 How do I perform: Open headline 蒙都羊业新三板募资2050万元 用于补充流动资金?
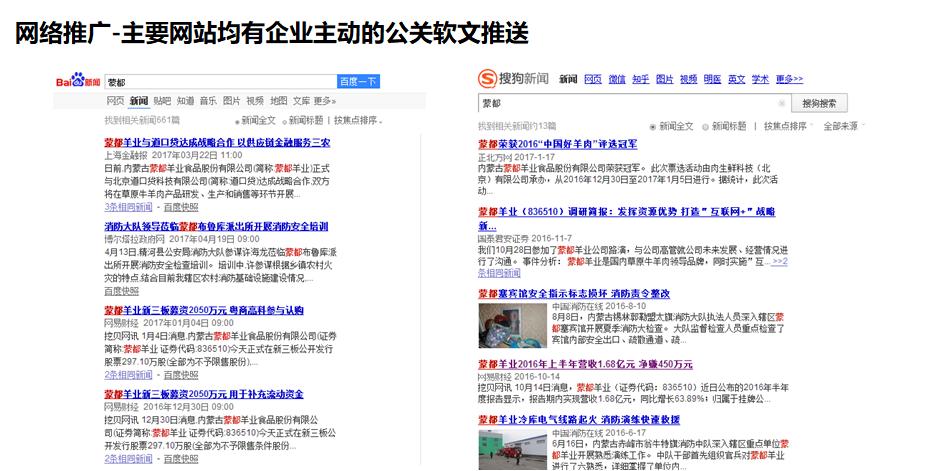pos(204,394)
